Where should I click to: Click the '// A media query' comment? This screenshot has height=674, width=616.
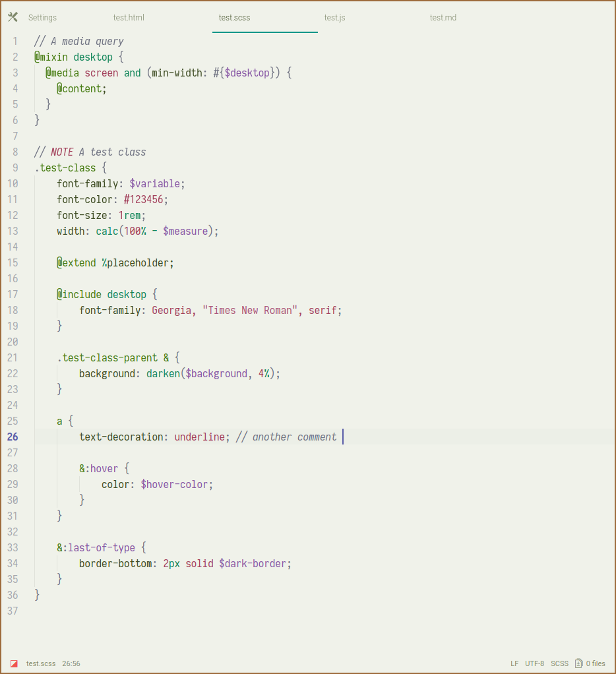[x=79, y=42]
